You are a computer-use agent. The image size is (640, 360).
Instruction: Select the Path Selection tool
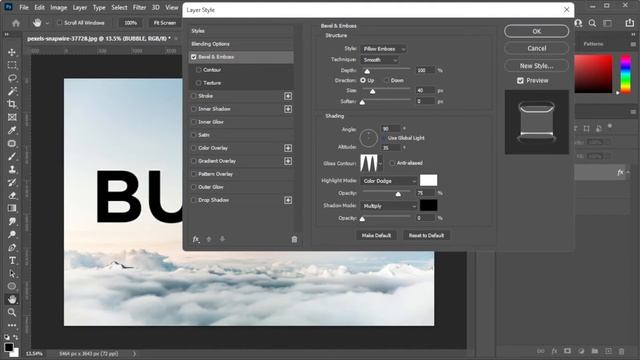pyautogui.click(x=12, y=273)
